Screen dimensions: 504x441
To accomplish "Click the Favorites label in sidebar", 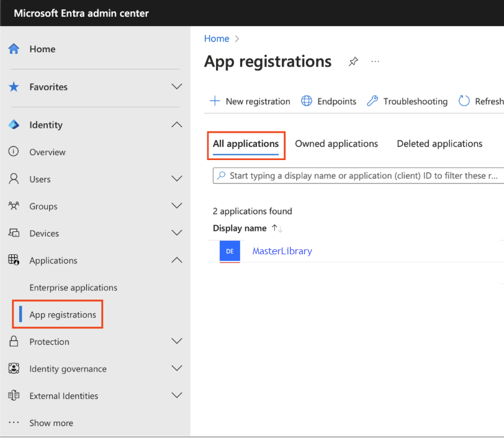I will (48, 87).
